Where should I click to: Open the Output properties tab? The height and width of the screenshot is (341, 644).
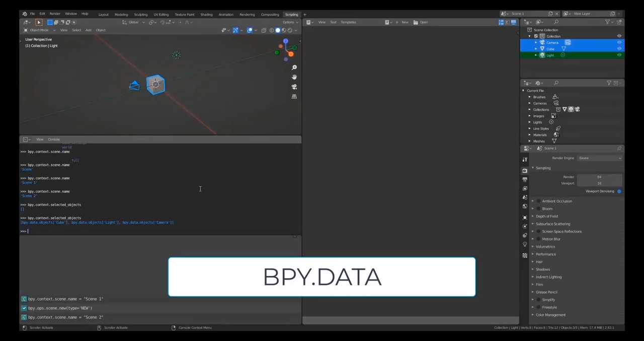click(525, 179)
